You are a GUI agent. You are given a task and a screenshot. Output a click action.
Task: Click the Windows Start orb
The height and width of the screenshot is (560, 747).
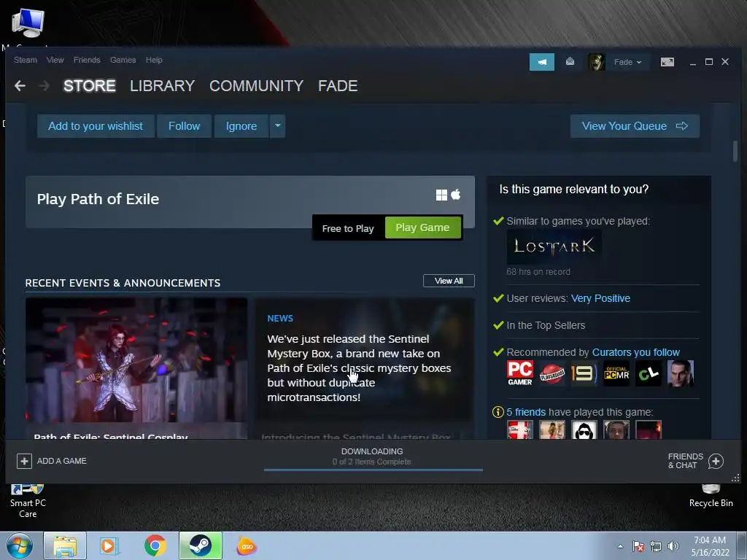tap(19, 545)
